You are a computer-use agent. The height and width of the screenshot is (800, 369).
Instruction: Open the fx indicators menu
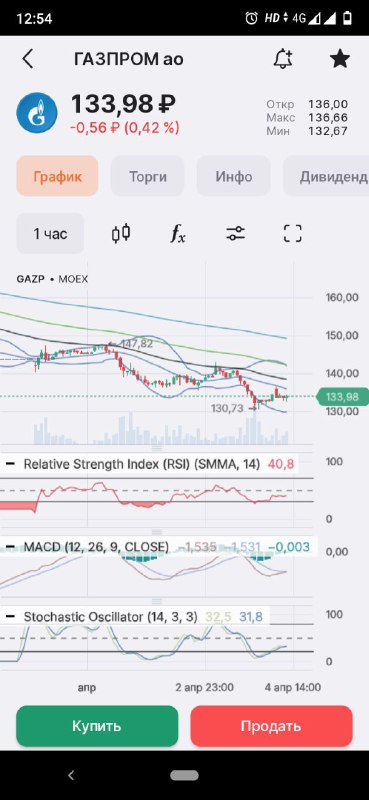(x=178, y=234)
